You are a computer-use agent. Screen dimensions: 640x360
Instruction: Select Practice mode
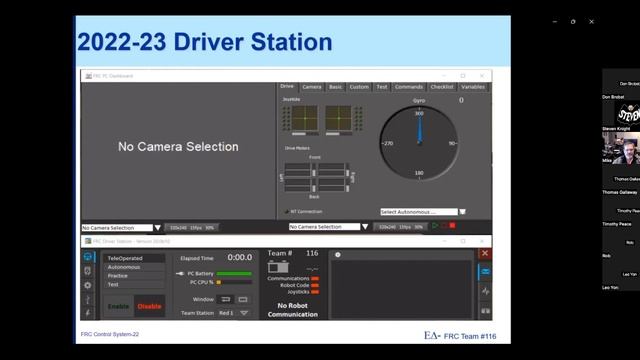pos(134,276)
